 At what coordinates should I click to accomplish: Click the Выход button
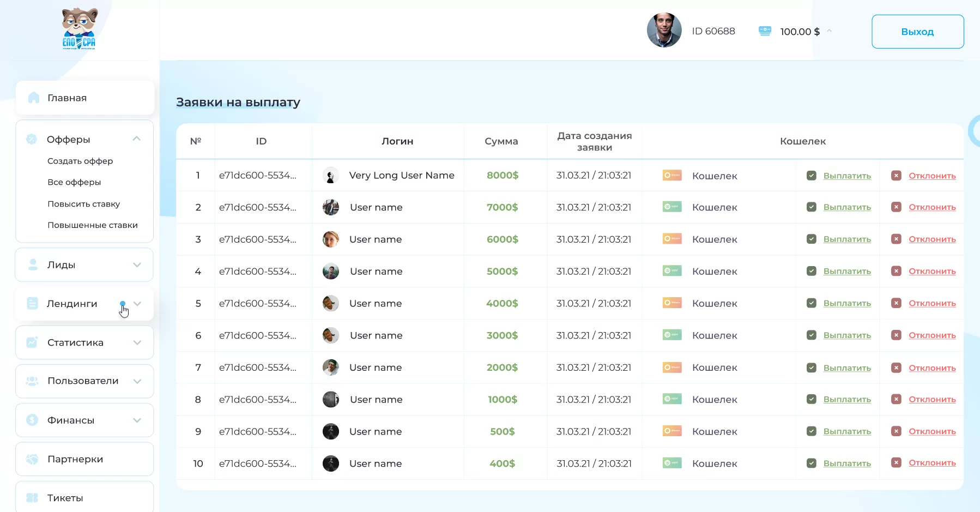(x=918, y=32)
